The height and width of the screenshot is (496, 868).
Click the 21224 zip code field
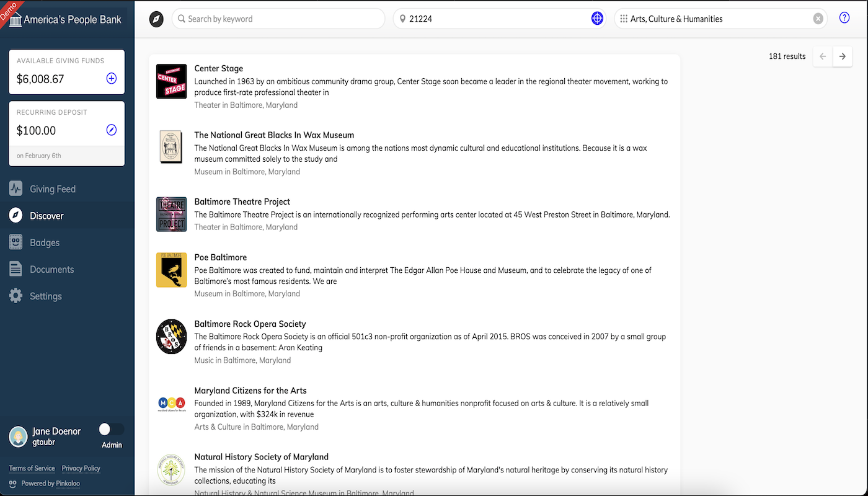pos(500,19)
